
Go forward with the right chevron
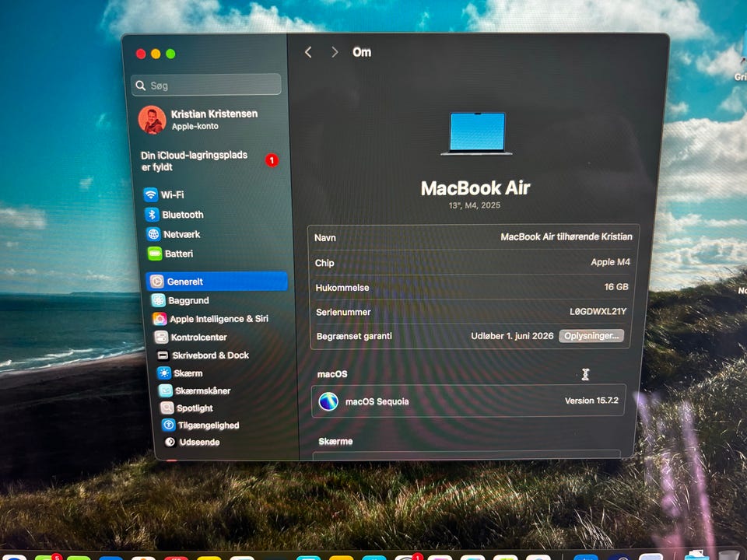(x=335, y=52)
